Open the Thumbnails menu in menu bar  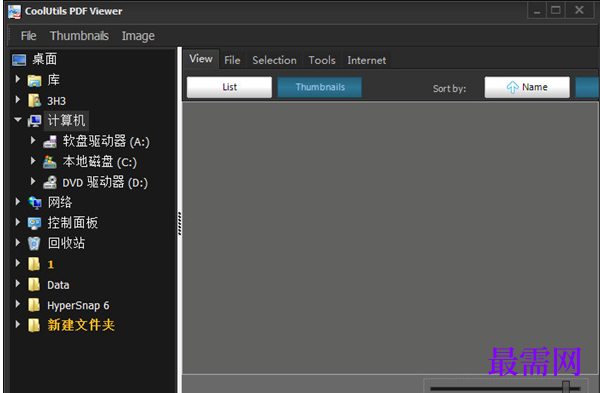pyautogui.click(x=79, y=36)
